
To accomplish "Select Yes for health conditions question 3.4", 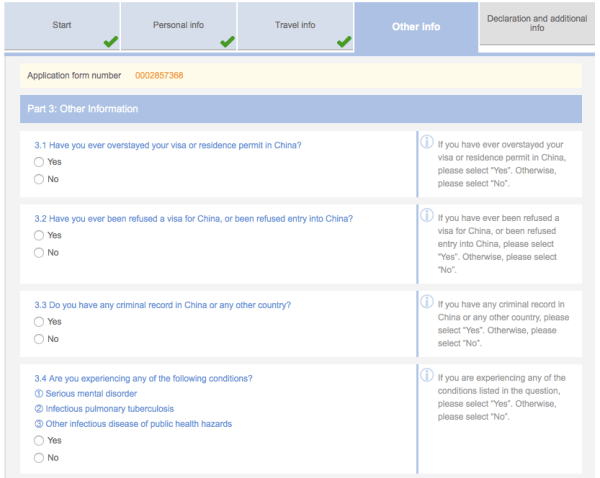I will pos(39,440).
